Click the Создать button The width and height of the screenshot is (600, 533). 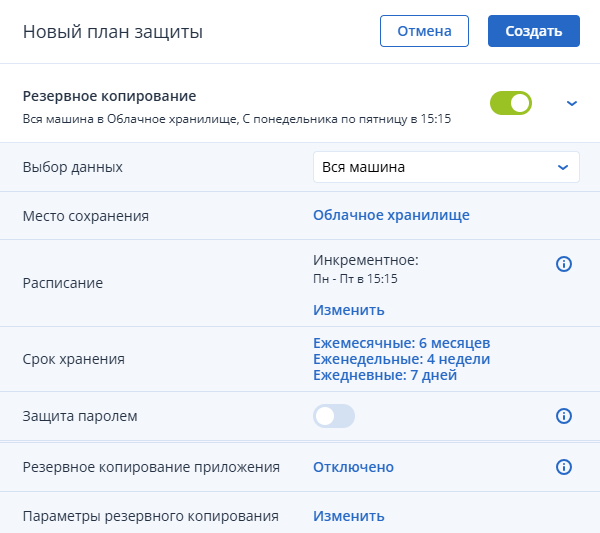(534, 31)
